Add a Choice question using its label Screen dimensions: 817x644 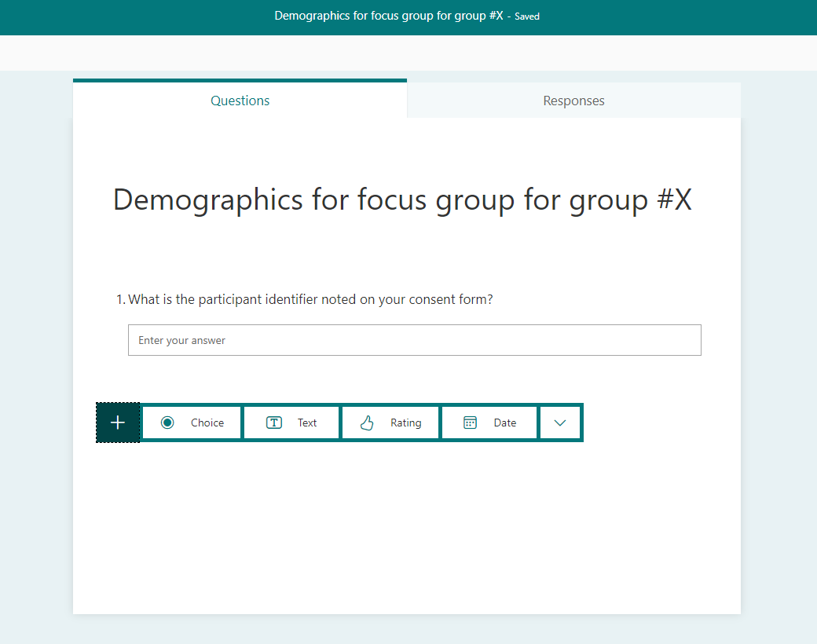[207, 423]
